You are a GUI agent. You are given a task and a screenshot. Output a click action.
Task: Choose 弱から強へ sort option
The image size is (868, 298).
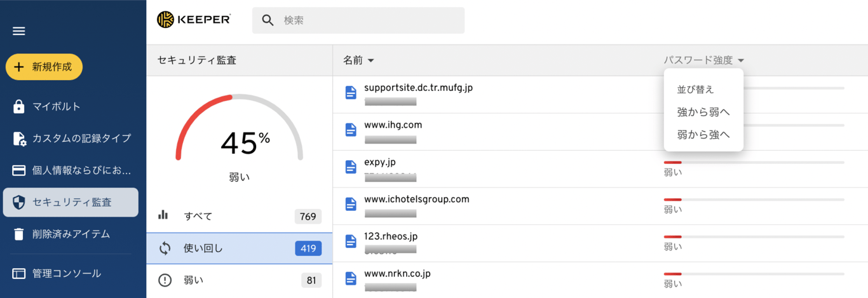pos(703,135)
